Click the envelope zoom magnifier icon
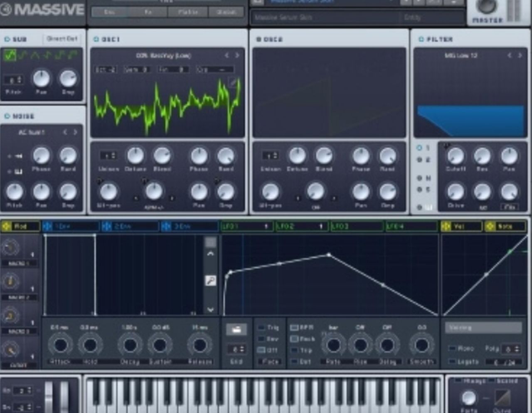 pyautogui.click(x=211, y=281)
